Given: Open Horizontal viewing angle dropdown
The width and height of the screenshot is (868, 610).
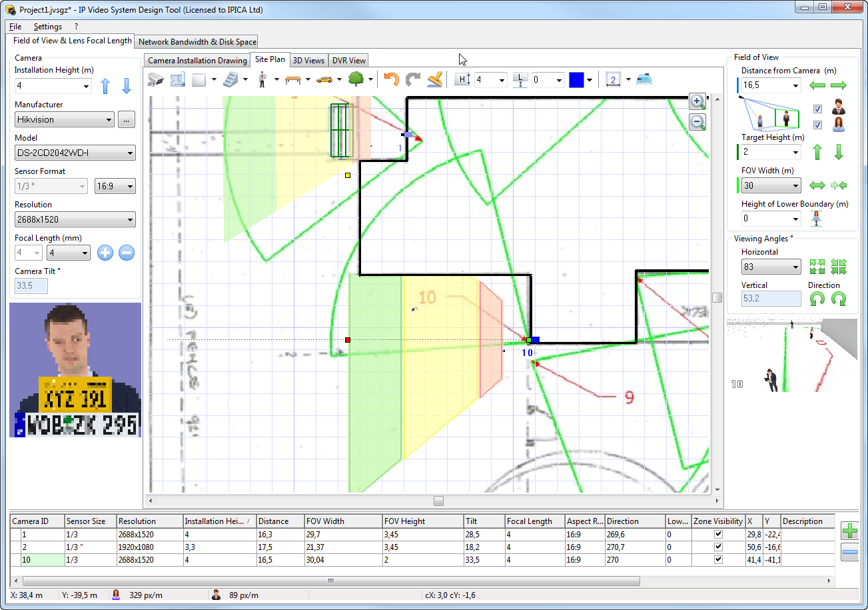Looking at the screenshot, I should 796,267.
